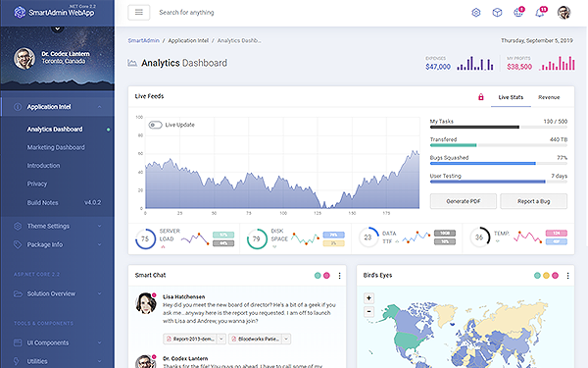
Task: Click the Data TTF 23 gauge
Action: (368, 237)
